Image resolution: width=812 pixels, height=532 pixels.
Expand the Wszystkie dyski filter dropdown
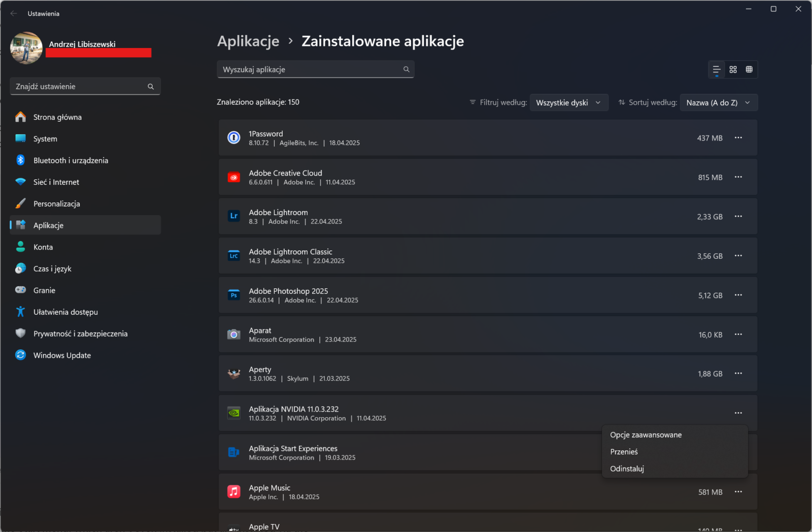coord(568,103)
